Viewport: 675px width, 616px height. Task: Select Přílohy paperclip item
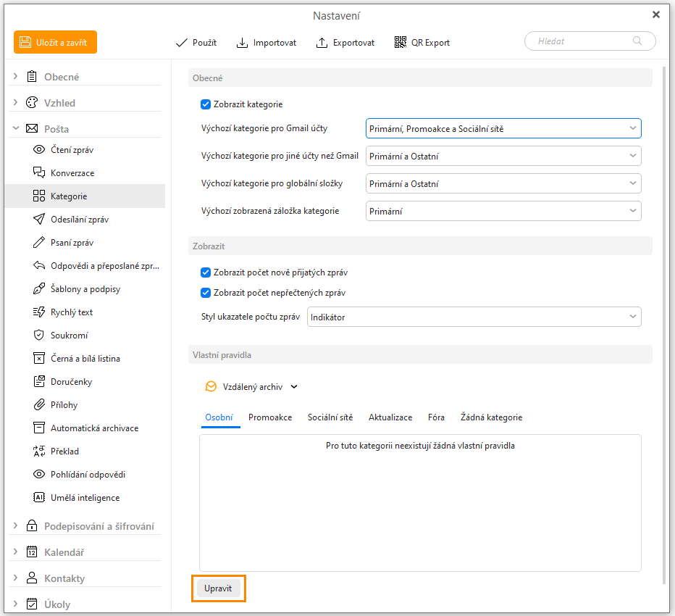point(64,405)
